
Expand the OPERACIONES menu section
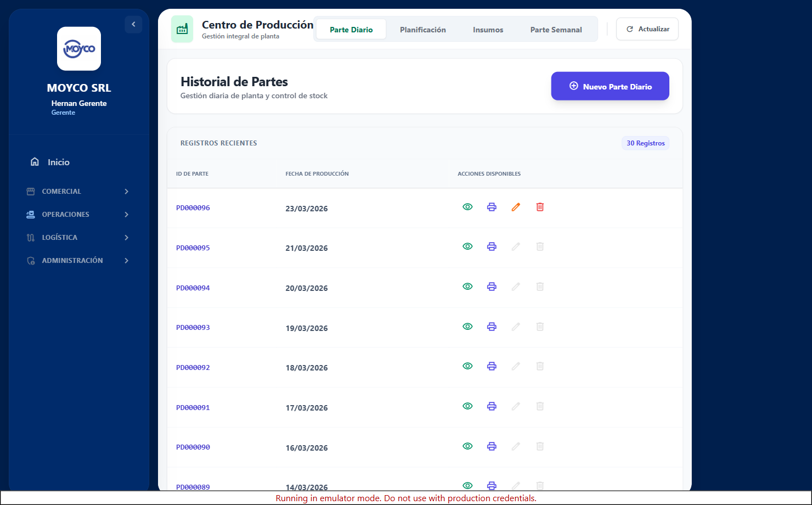(79, 215)
